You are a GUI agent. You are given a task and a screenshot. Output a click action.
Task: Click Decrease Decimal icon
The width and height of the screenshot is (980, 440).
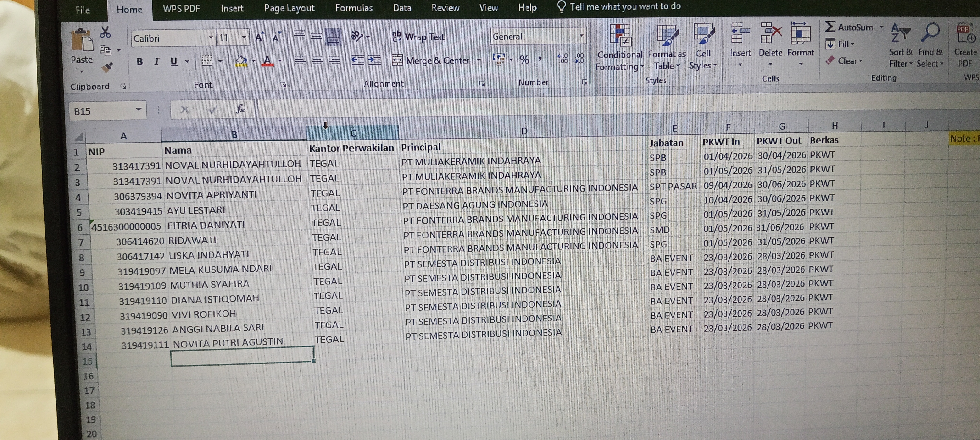coord(579,58)
